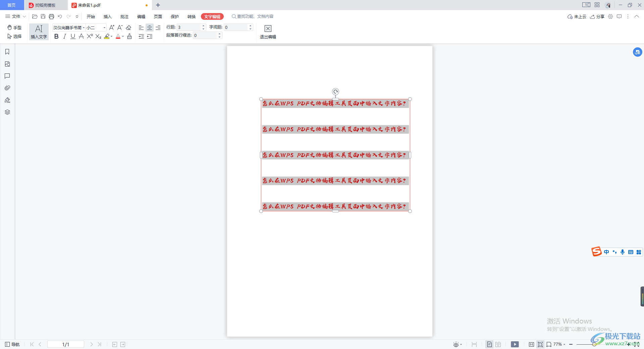This screenshot has width=644, height=349.
Task: Expand the highlight color dropdown arrow
Action: [x=112, y=36]
